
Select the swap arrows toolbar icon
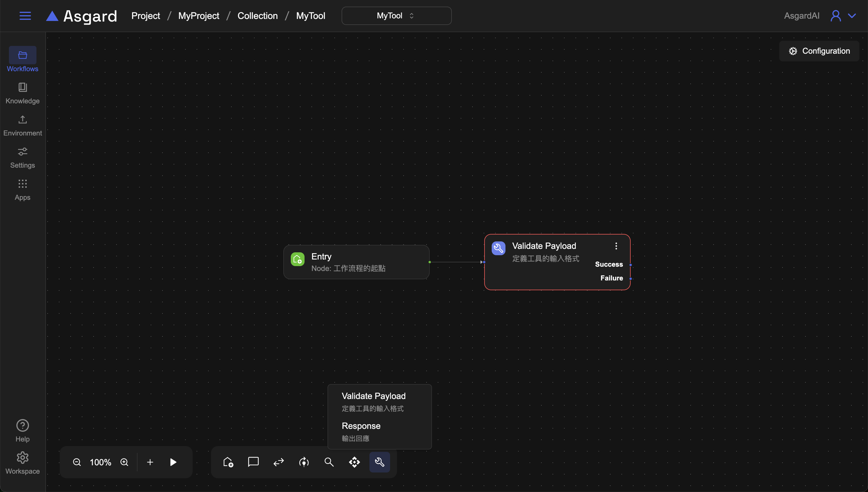pos(278,462)
